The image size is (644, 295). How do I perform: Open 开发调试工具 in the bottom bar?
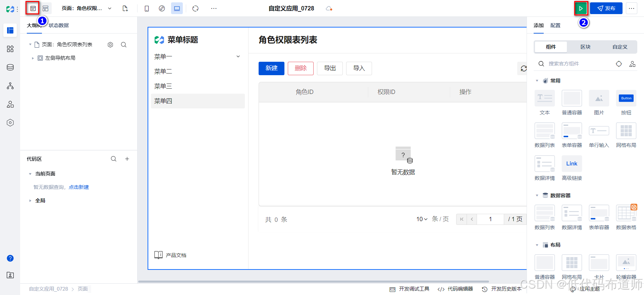coord(410,289)
